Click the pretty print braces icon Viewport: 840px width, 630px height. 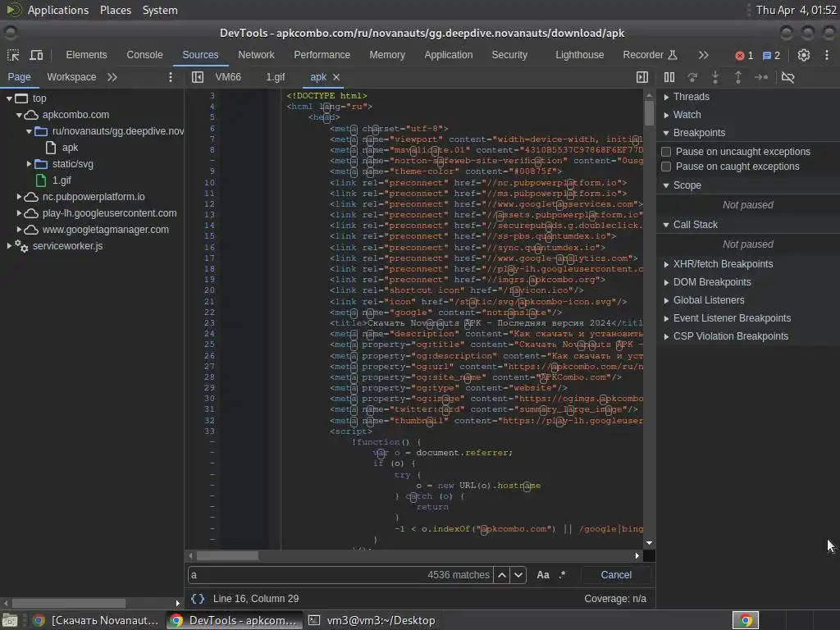[198, 599]
